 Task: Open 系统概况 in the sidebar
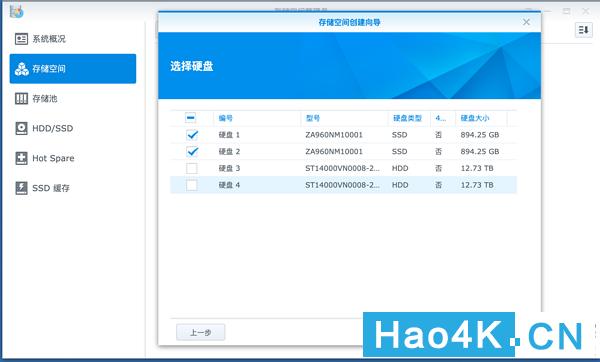coord(73,39)
